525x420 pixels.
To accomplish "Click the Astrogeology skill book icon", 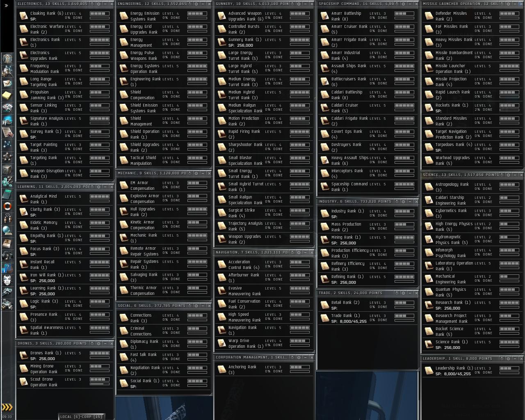I will 429,187.
